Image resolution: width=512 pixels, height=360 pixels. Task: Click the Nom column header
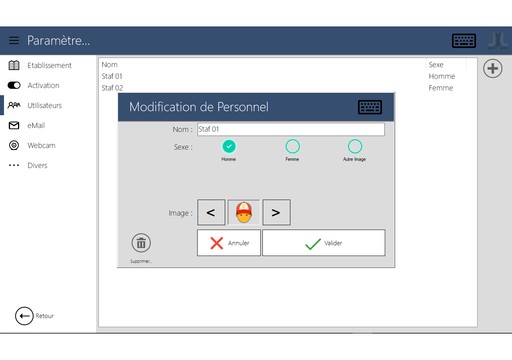tap(109, 65)
